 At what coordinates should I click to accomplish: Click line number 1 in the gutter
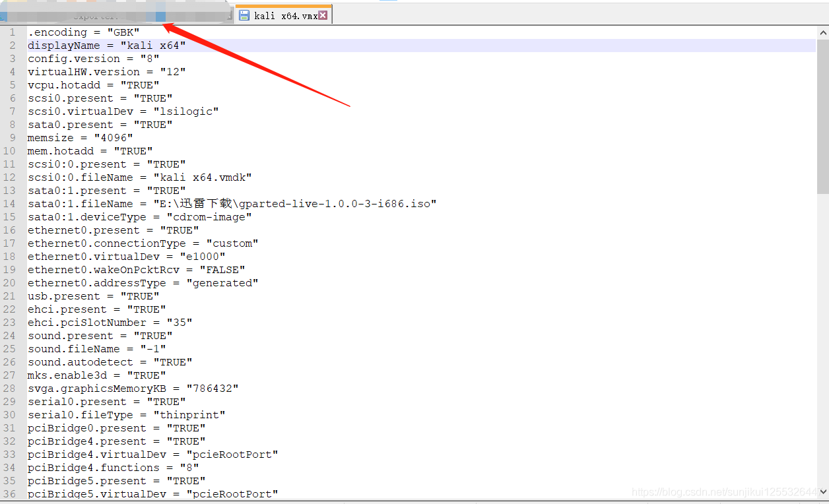pyautogui.click(x=12, y=32)
